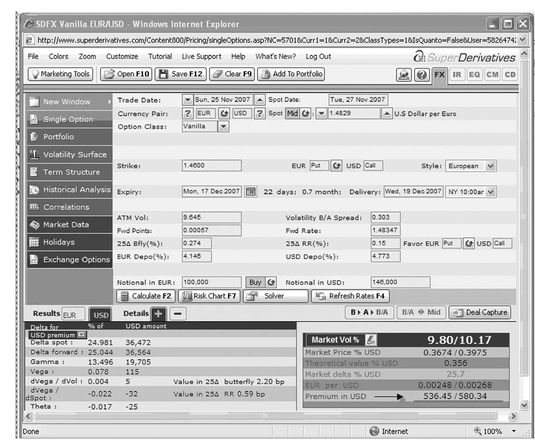Open Live Support menu

[x=201, y=56]
